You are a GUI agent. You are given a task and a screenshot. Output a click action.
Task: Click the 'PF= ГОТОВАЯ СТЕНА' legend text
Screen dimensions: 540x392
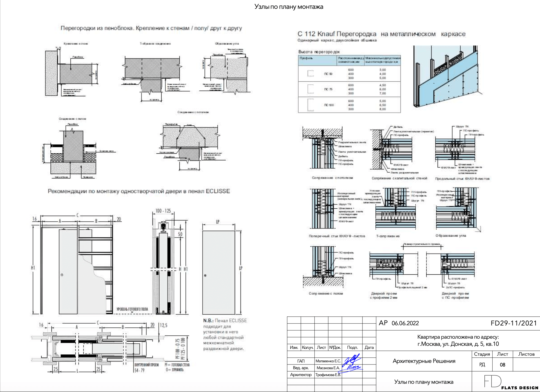click(x=177, y=365)
